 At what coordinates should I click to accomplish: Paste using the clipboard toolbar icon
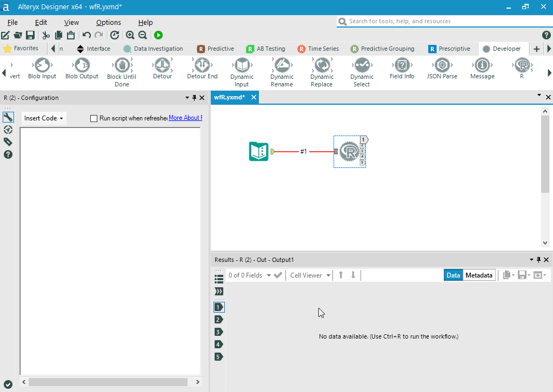(x=71, y=35)
